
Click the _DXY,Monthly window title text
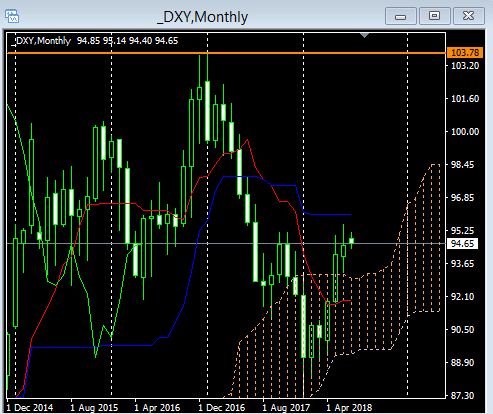pyautogui.click(x=202, y=17)
